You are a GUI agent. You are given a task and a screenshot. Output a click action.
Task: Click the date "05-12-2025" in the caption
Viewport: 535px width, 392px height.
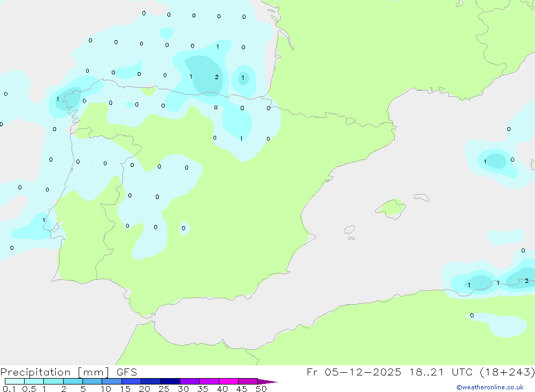(x=363, y=372)
